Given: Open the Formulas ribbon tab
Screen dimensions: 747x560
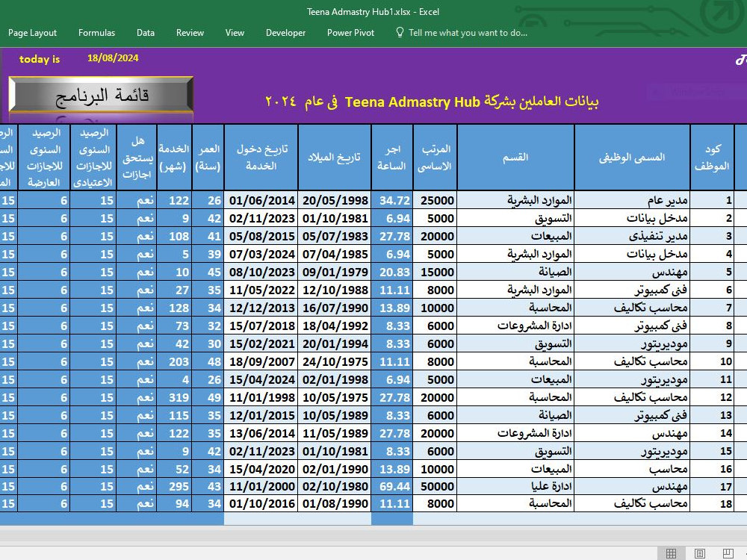Looking at the screenshot, I should click(x=96, y=33).
